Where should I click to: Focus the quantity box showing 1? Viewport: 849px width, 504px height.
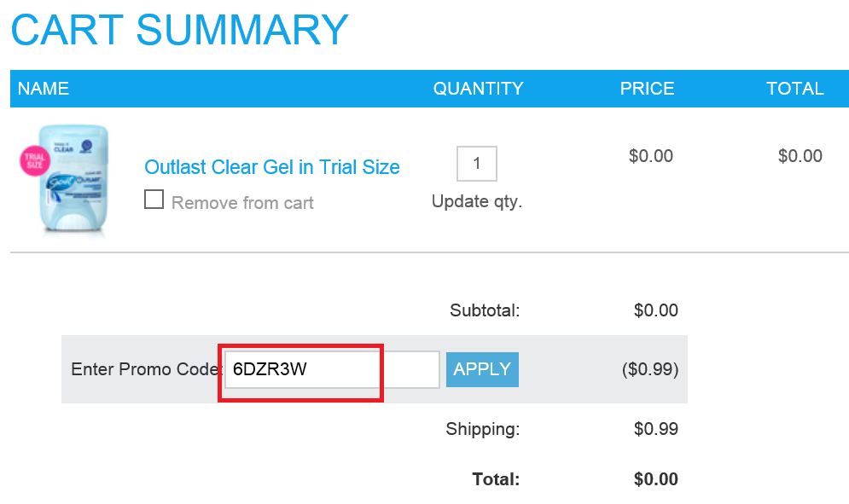point(476,164)
